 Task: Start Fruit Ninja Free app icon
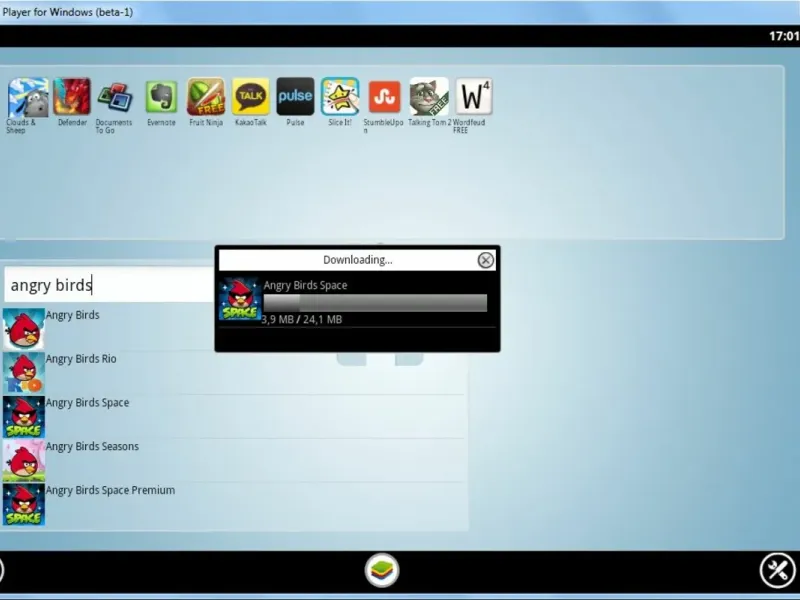point(206,96)
